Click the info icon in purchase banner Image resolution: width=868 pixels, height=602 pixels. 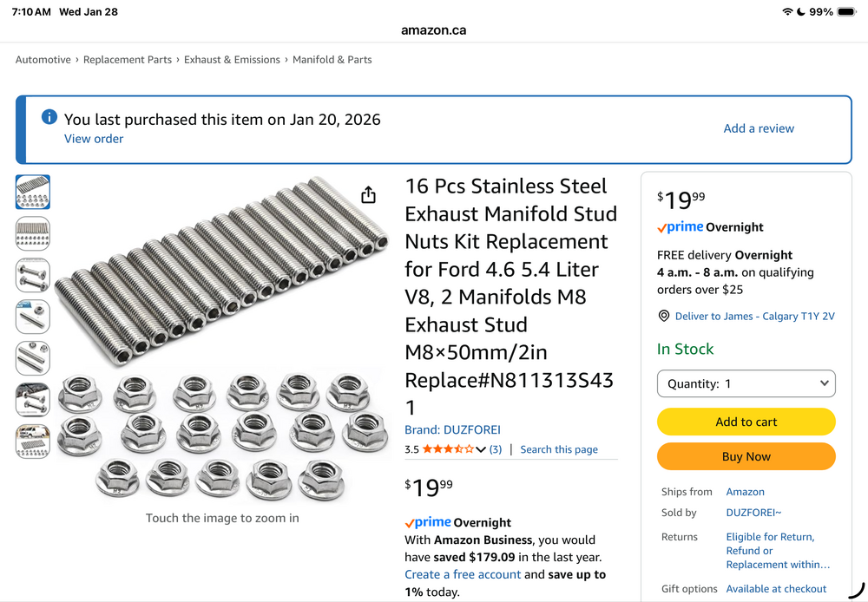coord(49,118)
